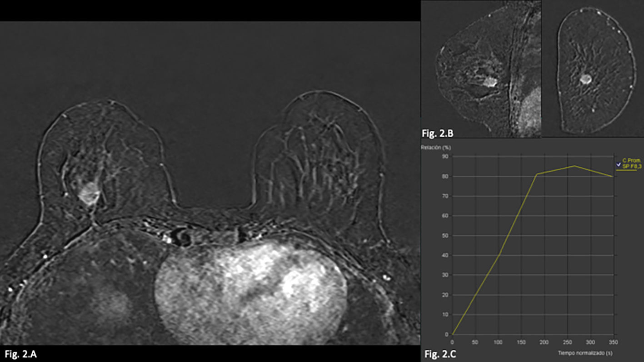This screenshot has width=644, height=362.
Task: Uncheck the C Prom. SP F8,3 curve checkbox
Action: pos(619,164)
